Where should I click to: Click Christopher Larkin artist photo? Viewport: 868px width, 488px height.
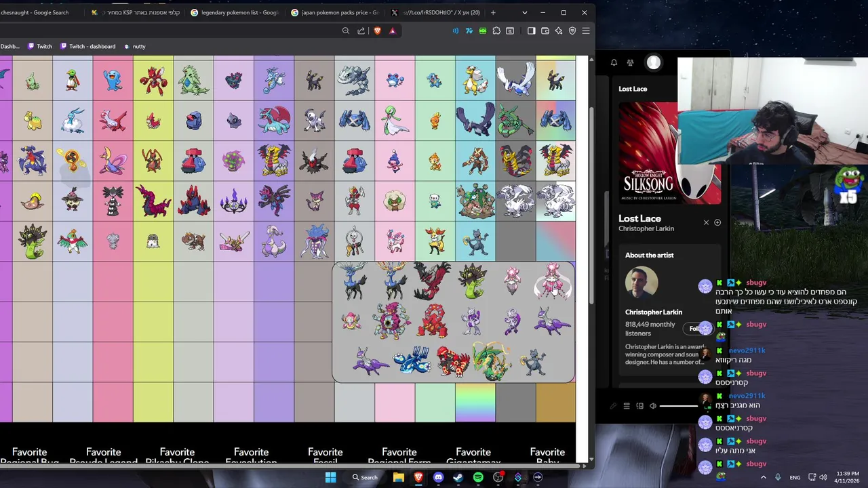tap(641, 283)
